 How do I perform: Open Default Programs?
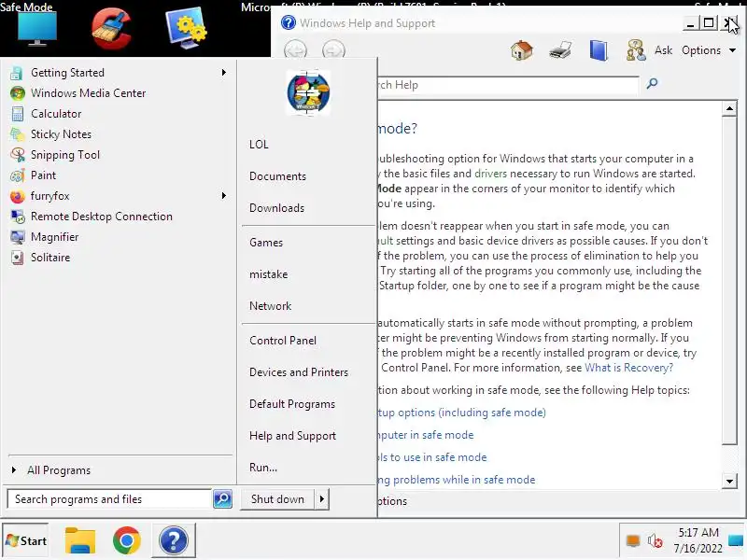tap(292, 404)
